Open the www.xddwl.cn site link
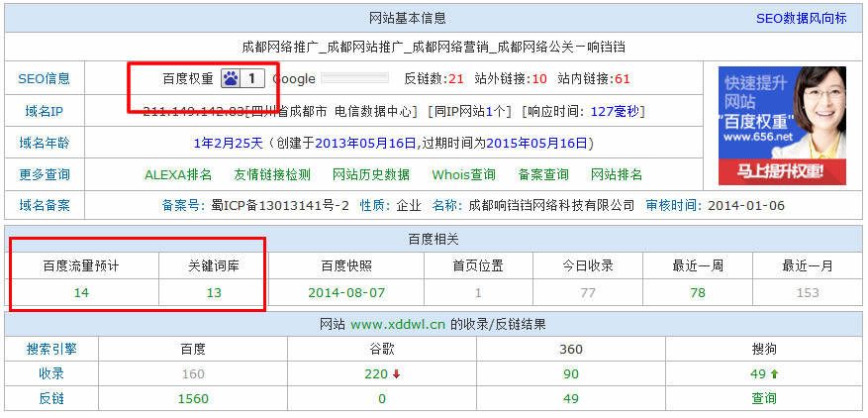Screen dimensions: 868x418 398,324
